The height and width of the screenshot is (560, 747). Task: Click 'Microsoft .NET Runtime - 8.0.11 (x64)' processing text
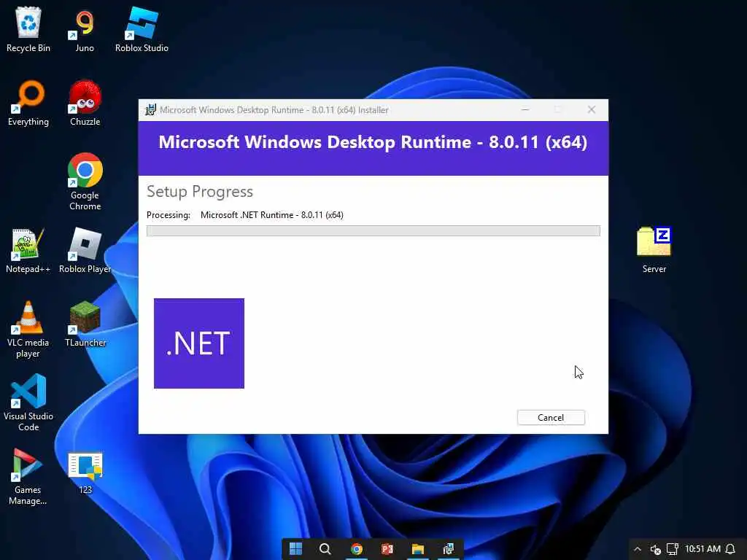271,215
